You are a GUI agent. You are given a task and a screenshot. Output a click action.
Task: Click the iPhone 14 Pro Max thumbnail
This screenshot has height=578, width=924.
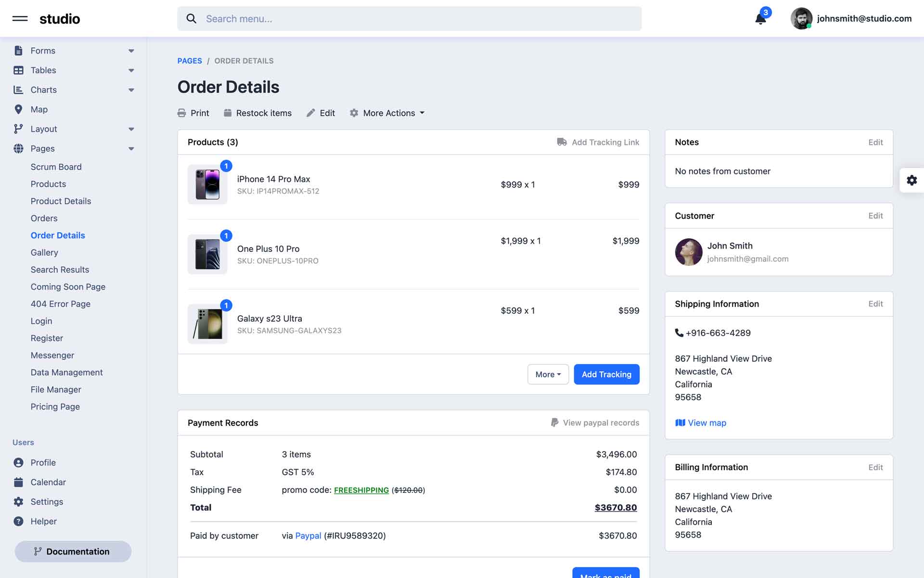(207, 184)
